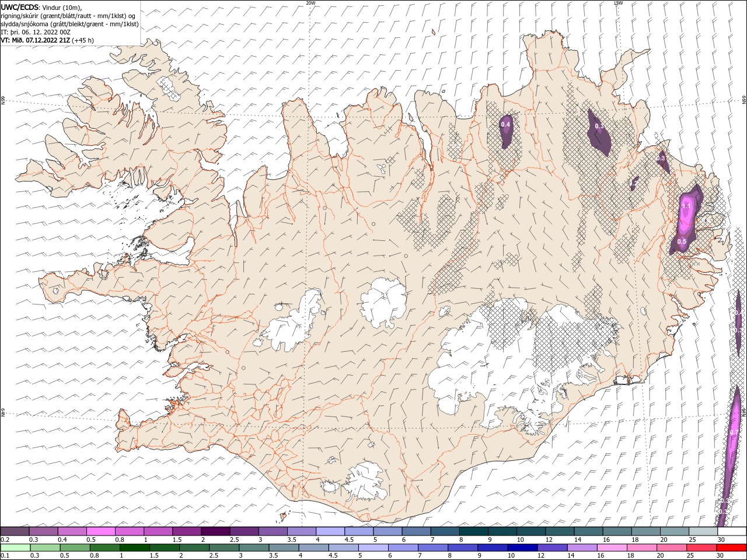Click the dusky purple 0.2 swatch in upper legend
747x560 pixels.
coord(15,531)
